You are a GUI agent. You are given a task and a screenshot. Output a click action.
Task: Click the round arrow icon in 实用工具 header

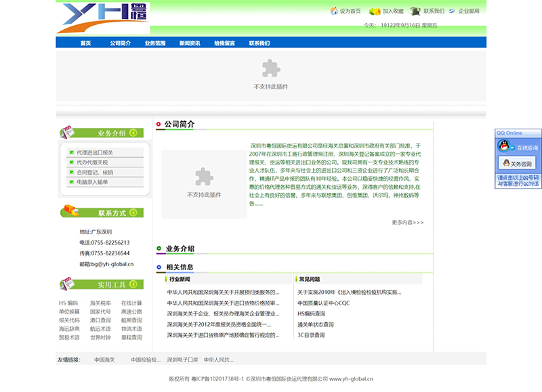[133, 284]
